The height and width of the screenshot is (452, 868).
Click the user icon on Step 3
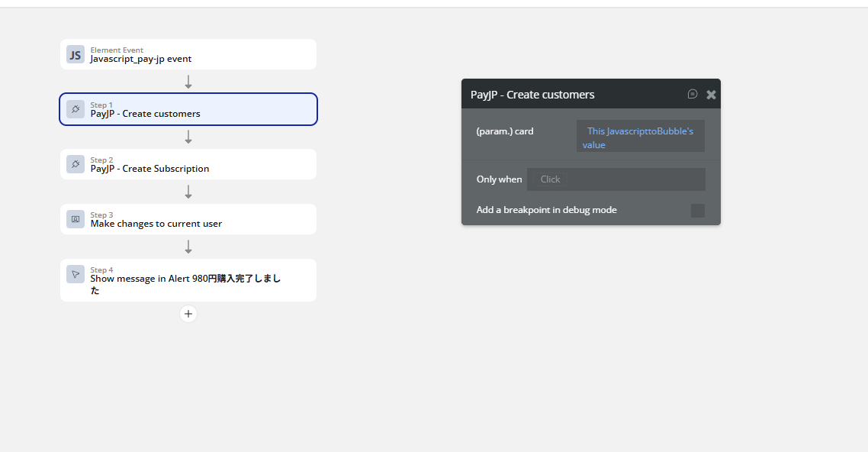pos(75,219)
